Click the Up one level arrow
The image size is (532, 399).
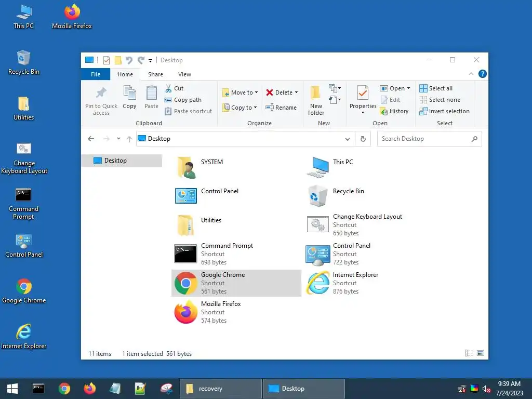[129, 139]
